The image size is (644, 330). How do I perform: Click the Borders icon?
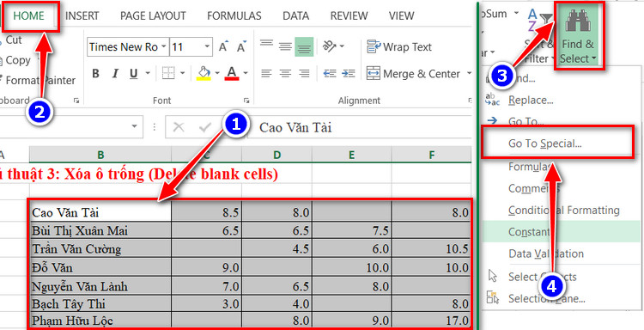[x=168, y=74]
